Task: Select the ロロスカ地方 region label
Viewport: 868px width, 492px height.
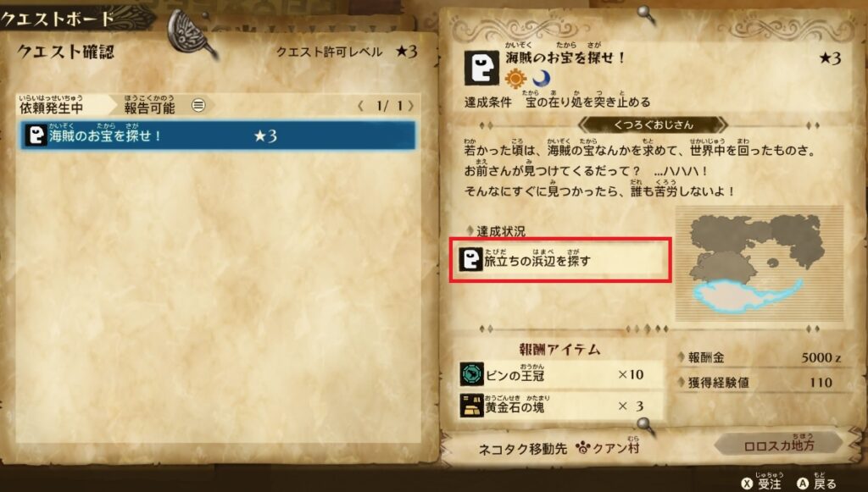Action: tap(779, 445)
